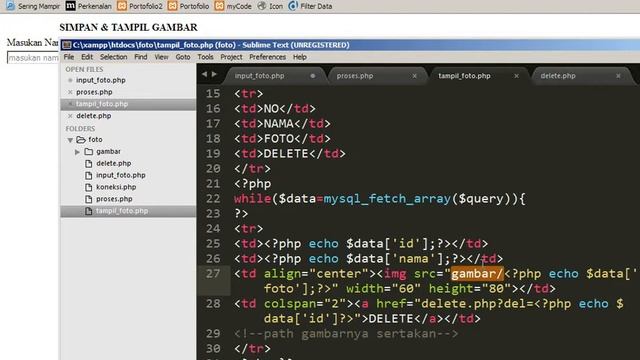The image size is (640, 360).
Task: Click comment path gambarnya sertakan on line 29
Action: tap(346, 334)
